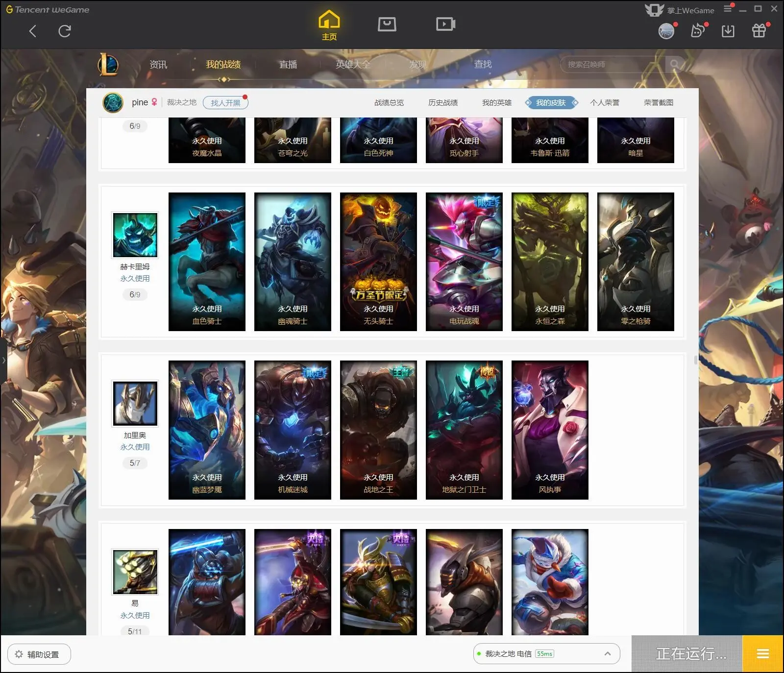Select the 风执事 skin card
Image resolution: width=784 pixels, height=673 pixels.
pos(550,430)
